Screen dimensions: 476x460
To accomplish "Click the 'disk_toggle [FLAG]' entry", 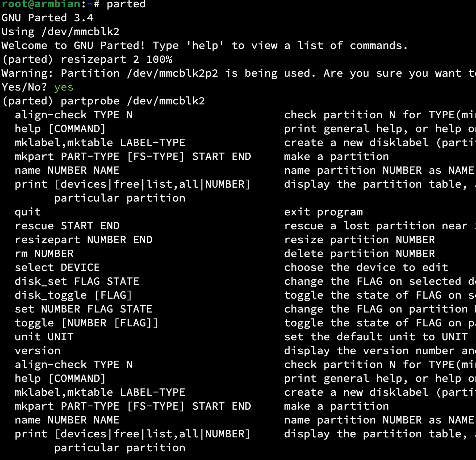I will (x=73, y=295).
